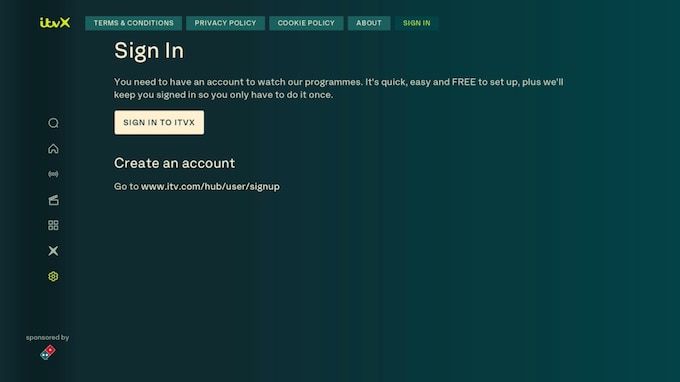Open Live TV broadcast icon
This screenshot has height=382, width=680.
coord(53,174)
